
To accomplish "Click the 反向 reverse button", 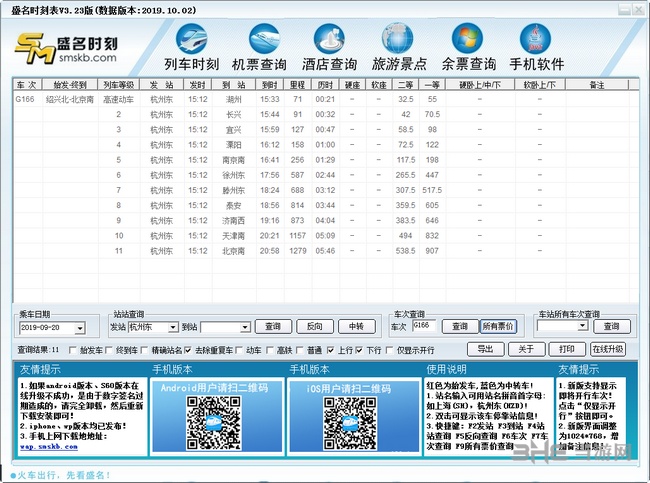I will (x=315, y=327).
